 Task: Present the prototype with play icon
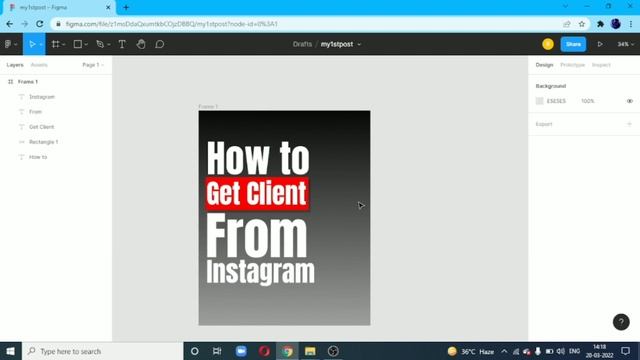[600, 44]
